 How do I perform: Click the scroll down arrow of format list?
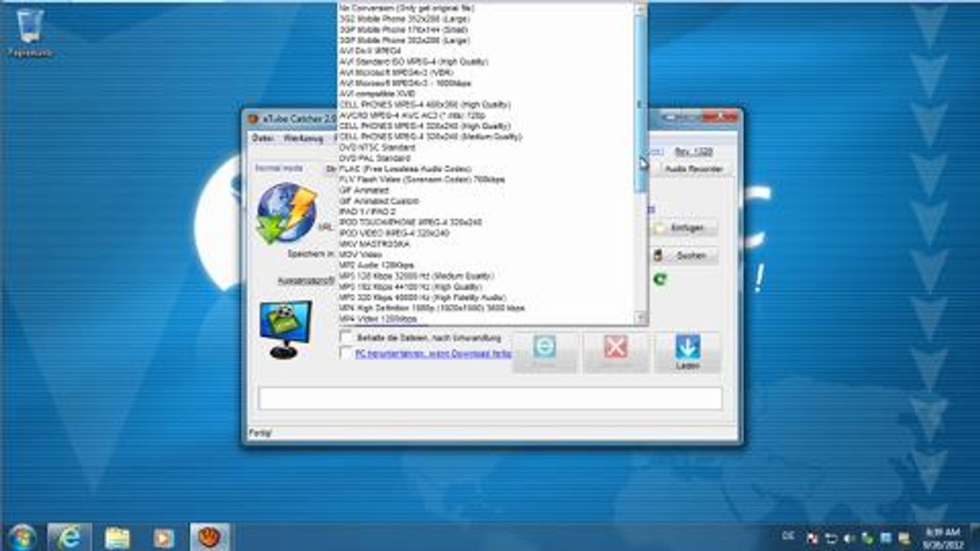click(641, 318)
